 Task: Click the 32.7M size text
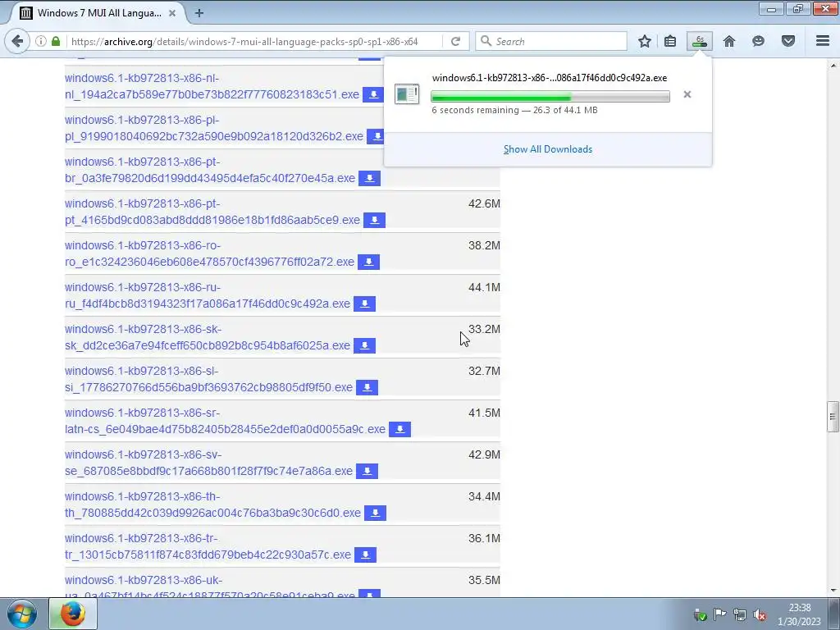[484, 371]
